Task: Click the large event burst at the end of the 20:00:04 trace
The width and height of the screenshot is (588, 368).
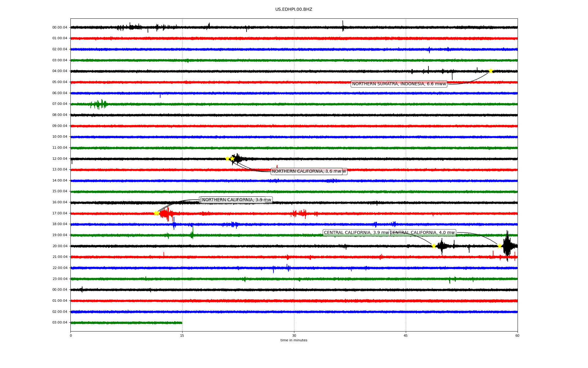Action: (507, 246)
